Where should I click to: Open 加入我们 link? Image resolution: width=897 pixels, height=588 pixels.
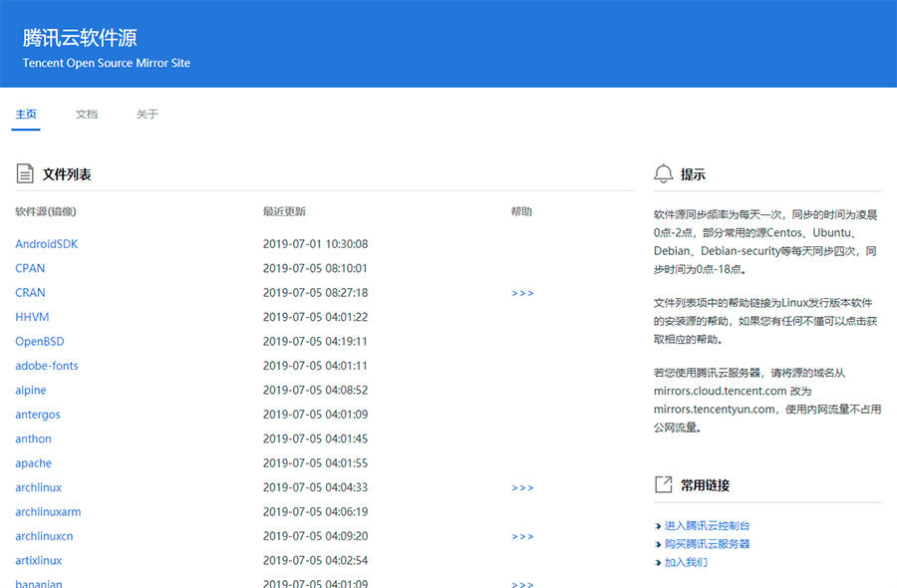pyautogui.click(x=686, y=562)
